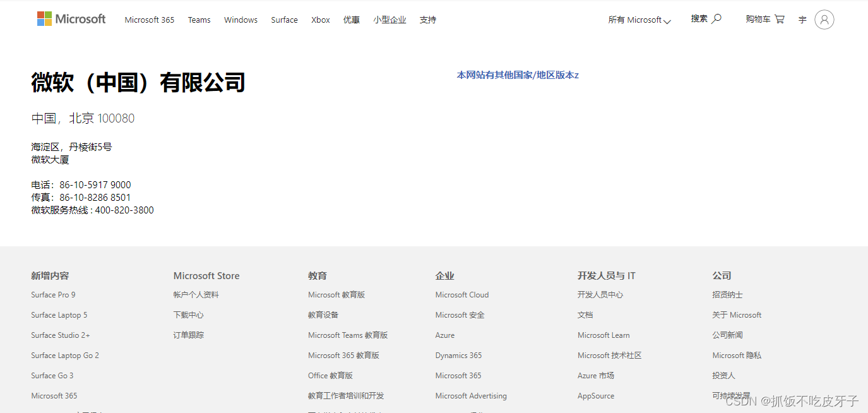This screenshot has height=413, width=868.
Task: Click the 微软大厦 text line
Action: (50, 160)
